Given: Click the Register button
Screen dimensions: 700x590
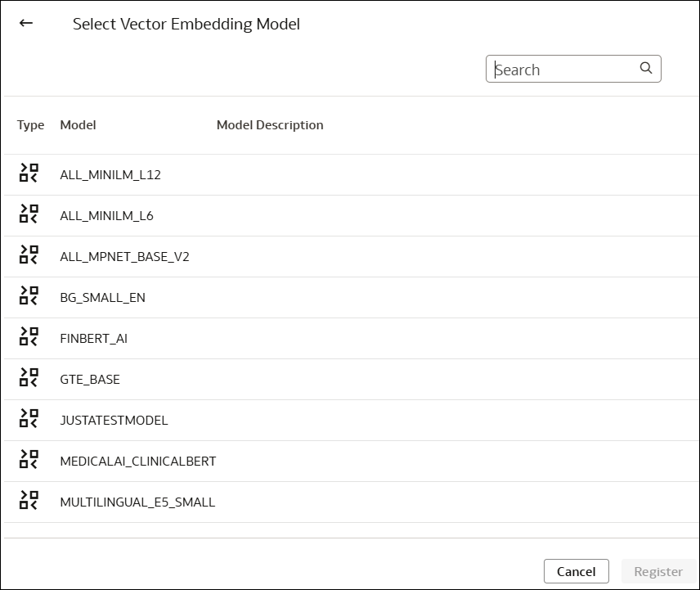Looking at the screenshot, I should (x=658, y=570).
